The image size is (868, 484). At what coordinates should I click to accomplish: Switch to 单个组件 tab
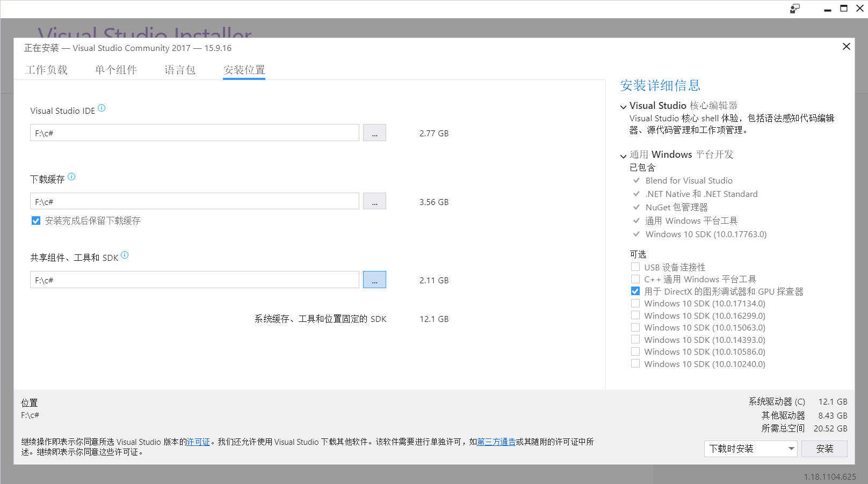(116, 70)
